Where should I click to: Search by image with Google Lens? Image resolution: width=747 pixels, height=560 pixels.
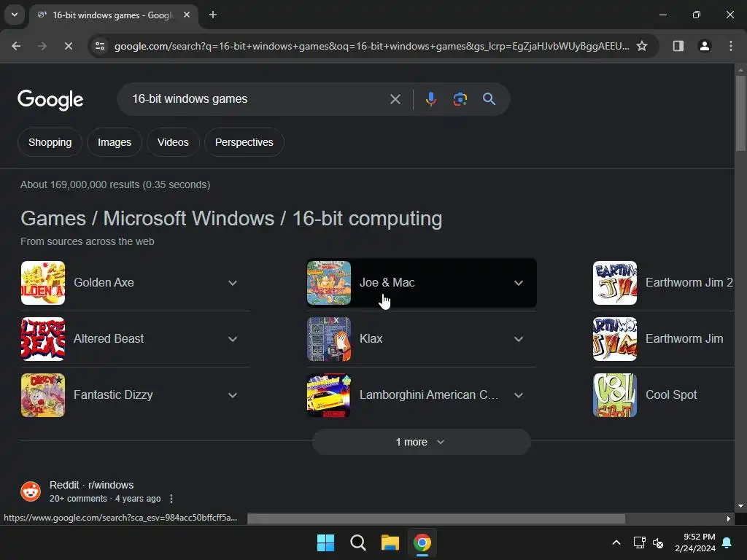click(460, 99)
